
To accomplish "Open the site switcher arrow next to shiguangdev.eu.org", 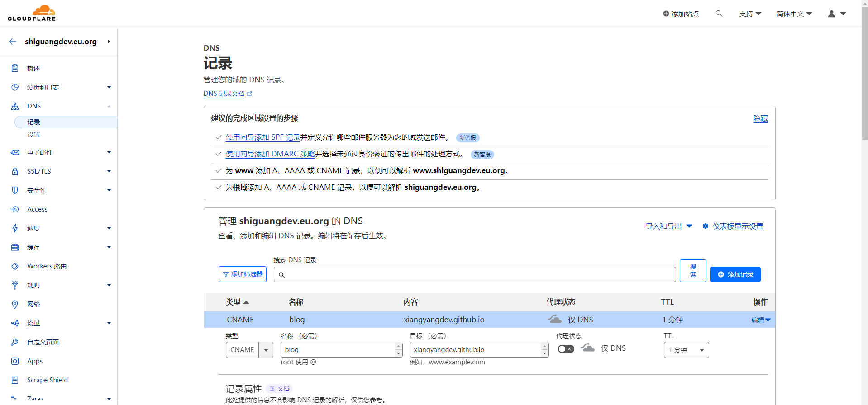I will [x=109, y=42].
